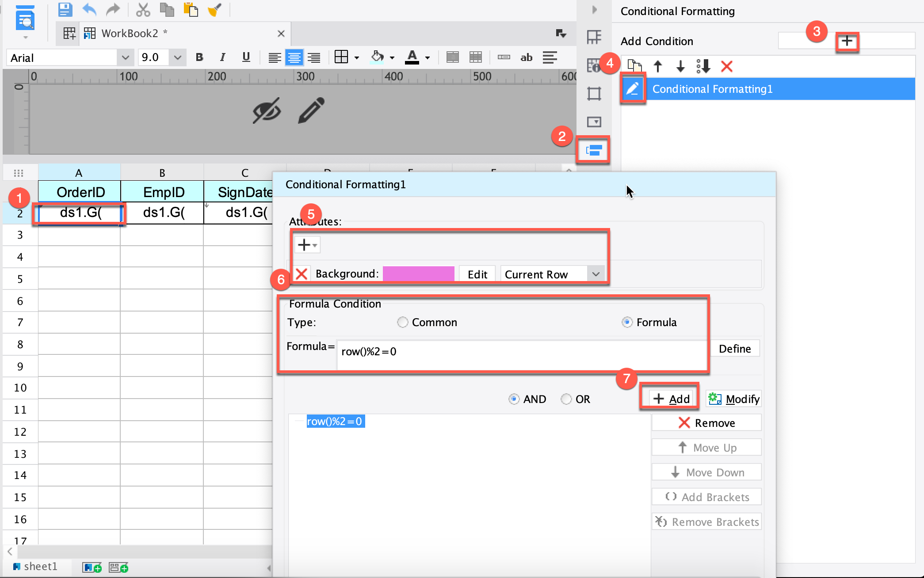The width and height of the screenshot is (924, 578).
Task: Select the Common type radio button
Action: (402, 322)
